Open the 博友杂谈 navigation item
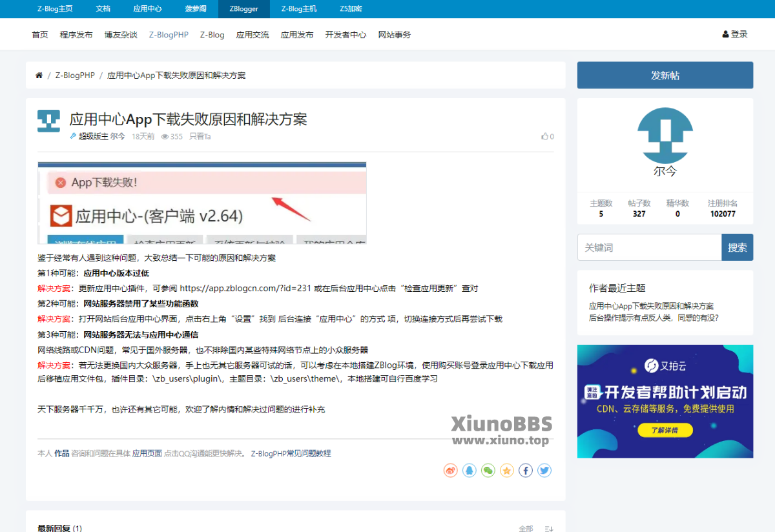This screenshot has height=532, width=775. click(121, 34)
